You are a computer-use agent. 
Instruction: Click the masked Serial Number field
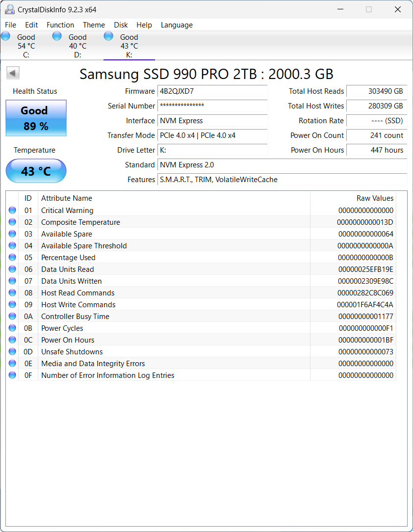(212, 106)
